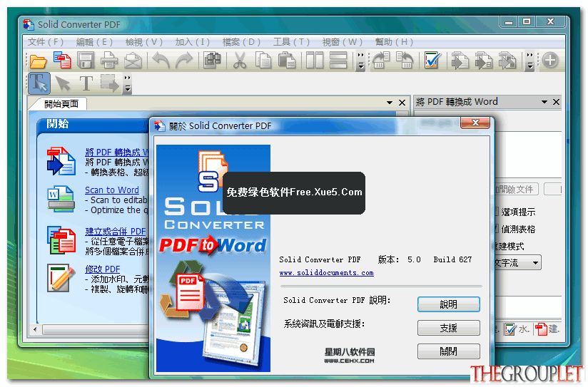Close the About Solid Converter PDF dialog
588x387 pixels.
[x=475, y=123]
